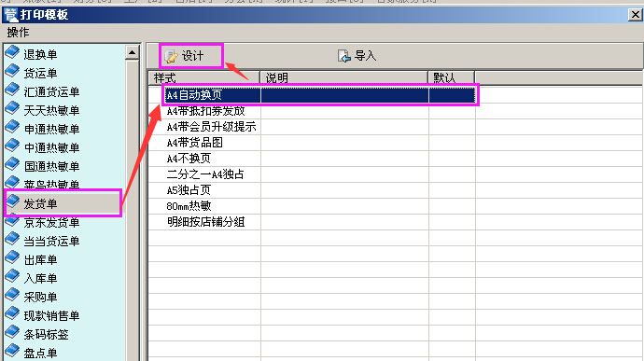Click the book icon beside 入库单
The width and height of the screenshot is (644, 361).
point(12,276)
